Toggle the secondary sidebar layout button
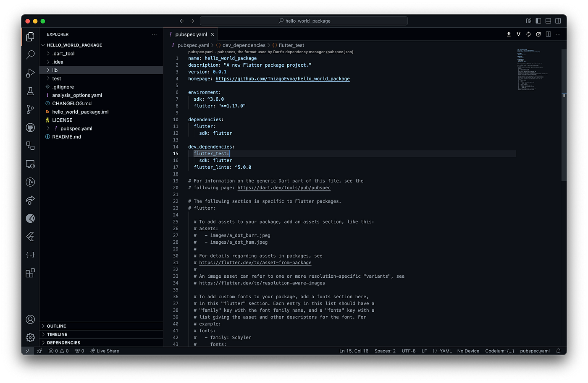The height and width of the screenshot is (383, 588). [x=558, y=21]
